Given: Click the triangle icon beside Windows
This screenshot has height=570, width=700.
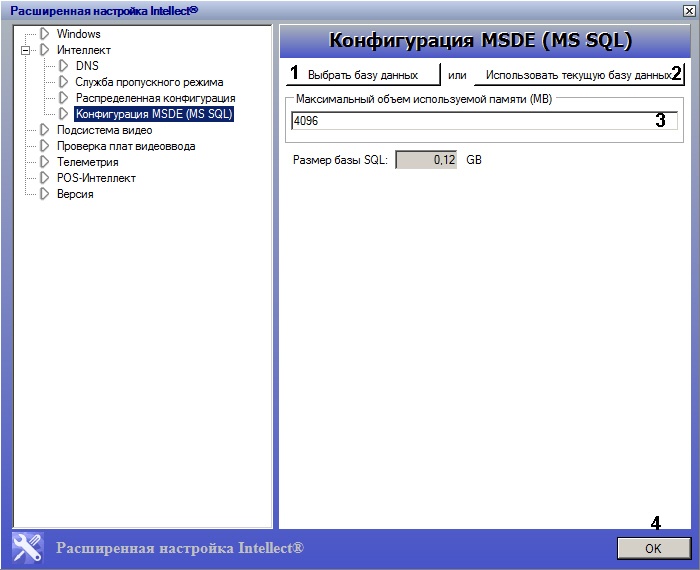Looking at the screenshot, I should click(44, 34).
